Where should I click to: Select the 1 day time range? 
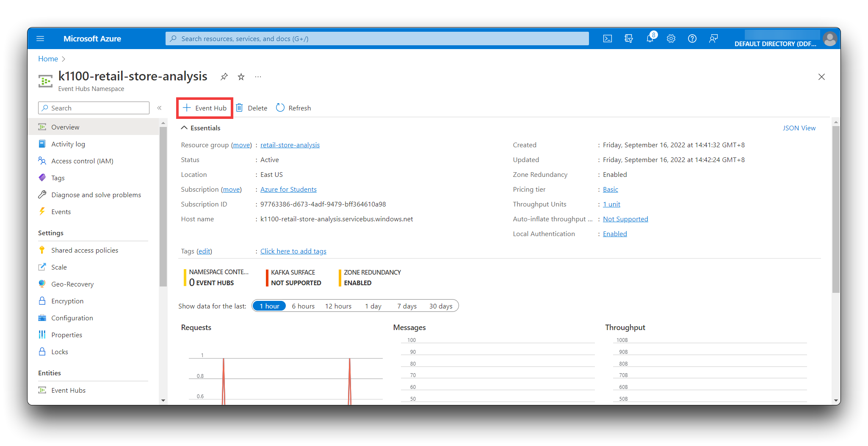click(373, 306)
